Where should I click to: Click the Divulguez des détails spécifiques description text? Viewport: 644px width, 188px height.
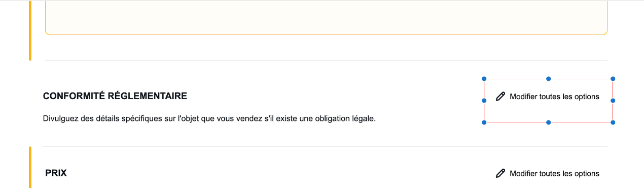click(x=209, y=119)
